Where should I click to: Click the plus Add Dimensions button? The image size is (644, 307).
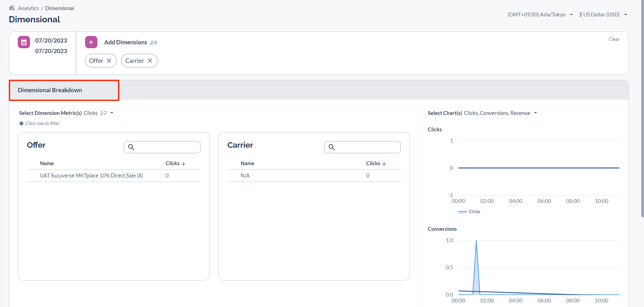point(91,42)
